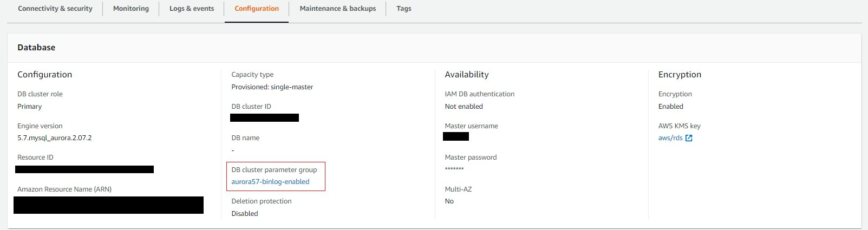Screen dimensions: 868x230
Task: Open the Maintenance & backups tab
Action: pyautogui.click(x=338, y=9)
